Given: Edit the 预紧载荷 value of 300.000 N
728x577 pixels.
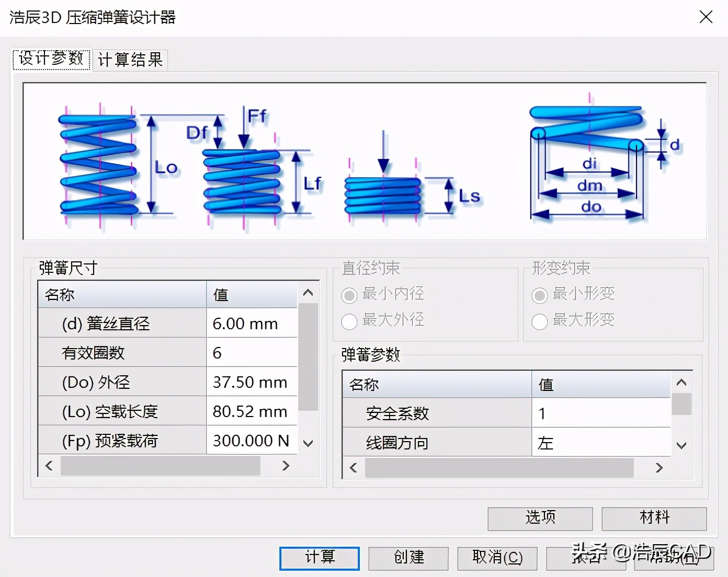Looking at the screenshot, I should (252, 441).
